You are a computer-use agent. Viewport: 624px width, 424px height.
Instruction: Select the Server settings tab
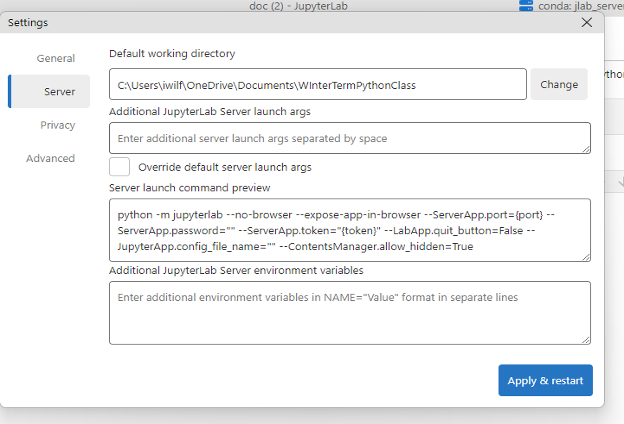click(x=59, y=92)
